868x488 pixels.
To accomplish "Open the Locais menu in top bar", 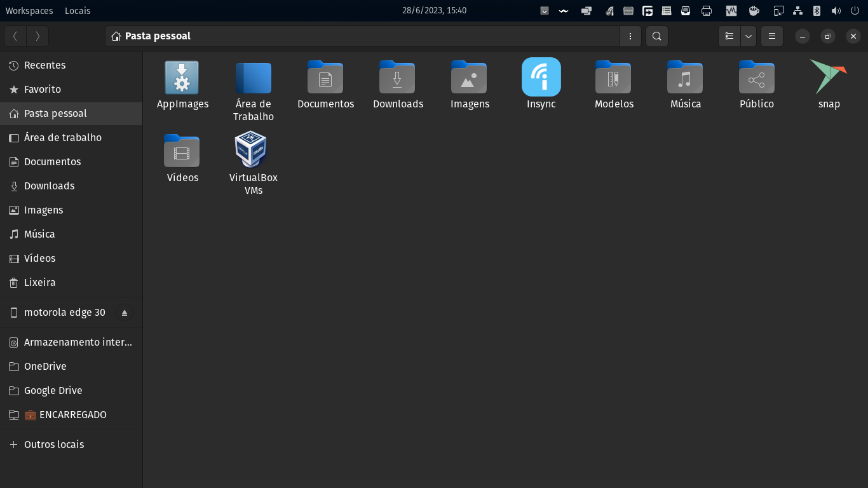I will [x=78, y=11].
